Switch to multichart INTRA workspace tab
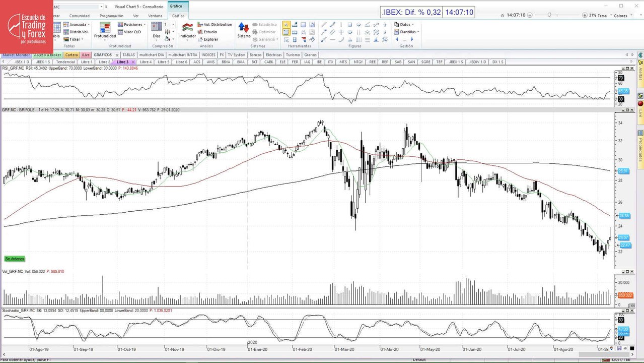644x363 pixels. (x=183, y=54)
